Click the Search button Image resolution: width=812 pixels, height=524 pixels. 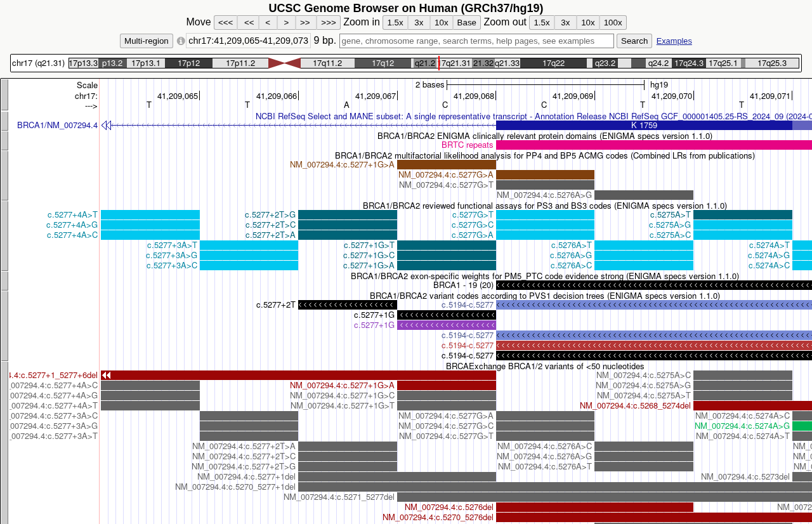(634, 41)
